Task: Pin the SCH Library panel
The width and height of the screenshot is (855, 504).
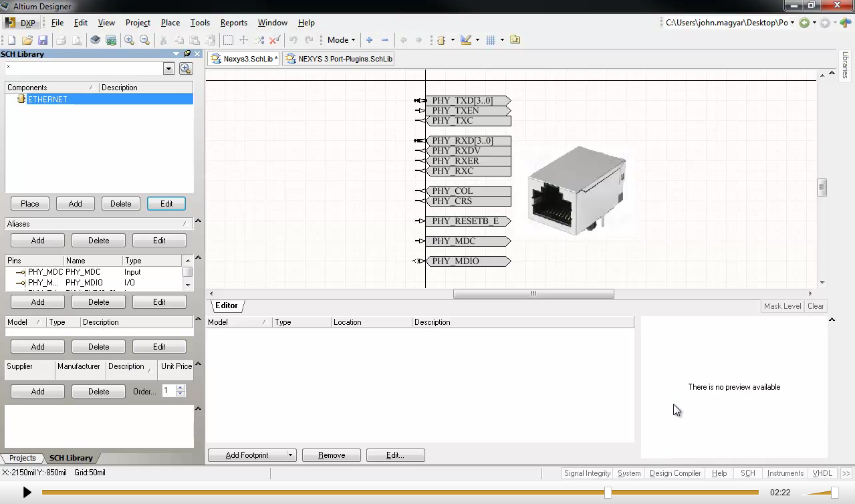Action: pos(188,54)
